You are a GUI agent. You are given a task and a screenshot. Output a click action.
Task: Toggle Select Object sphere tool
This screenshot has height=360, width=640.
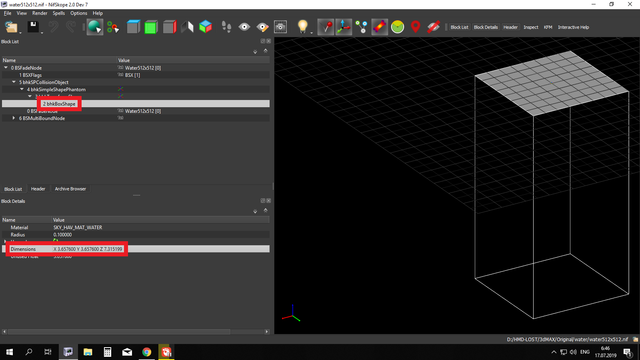point(95,27)
